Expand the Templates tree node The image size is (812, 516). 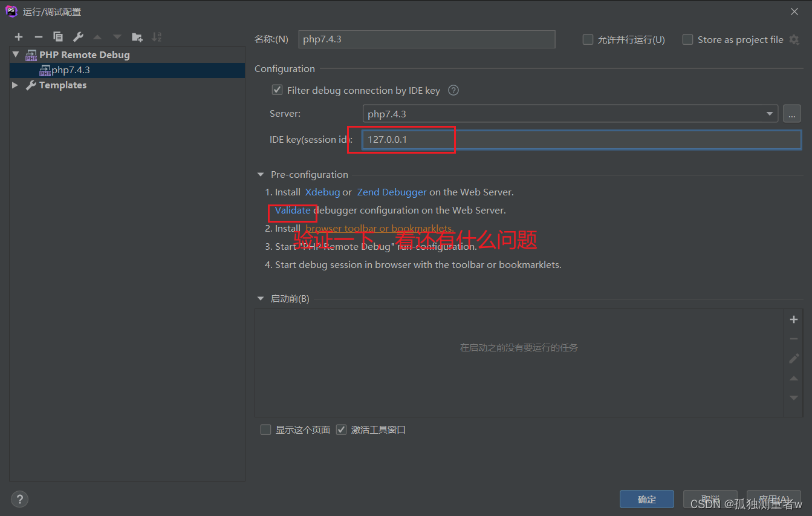[x=15, y=85]
